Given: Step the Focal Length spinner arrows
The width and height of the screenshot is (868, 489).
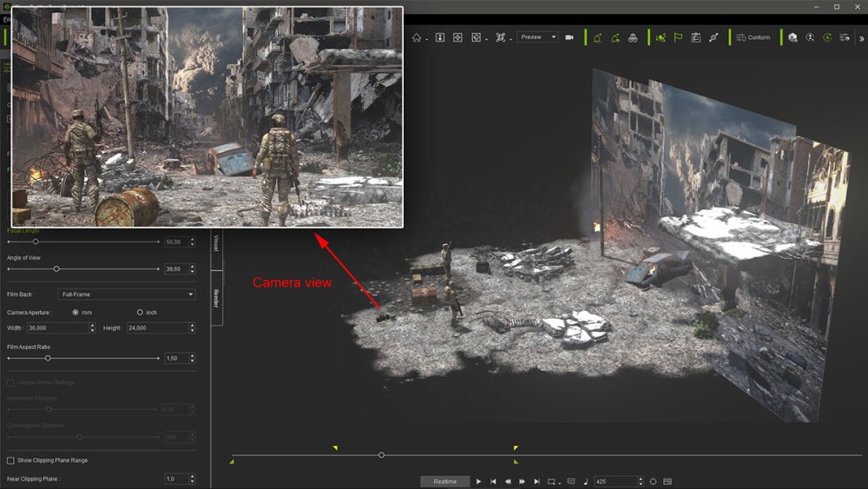Looking at the screenshot, I should pyautogui.click(x=193, y=242).
